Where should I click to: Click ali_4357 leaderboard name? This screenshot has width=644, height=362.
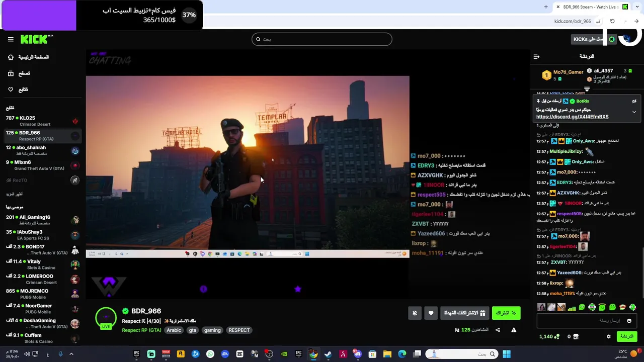pyautogui.click(x=603, y=71)
